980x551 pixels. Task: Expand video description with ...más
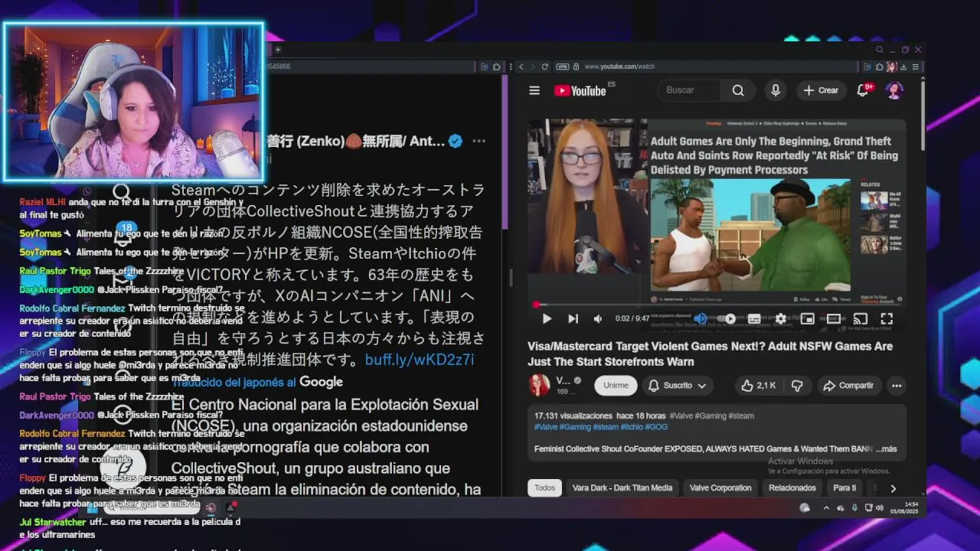click(886, 449)
